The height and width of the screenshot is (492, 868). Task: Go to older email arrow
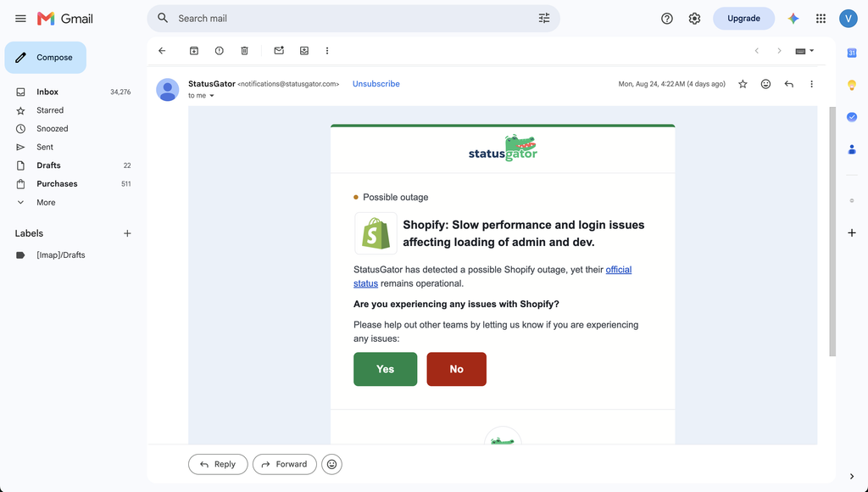(x=779, y=51)
